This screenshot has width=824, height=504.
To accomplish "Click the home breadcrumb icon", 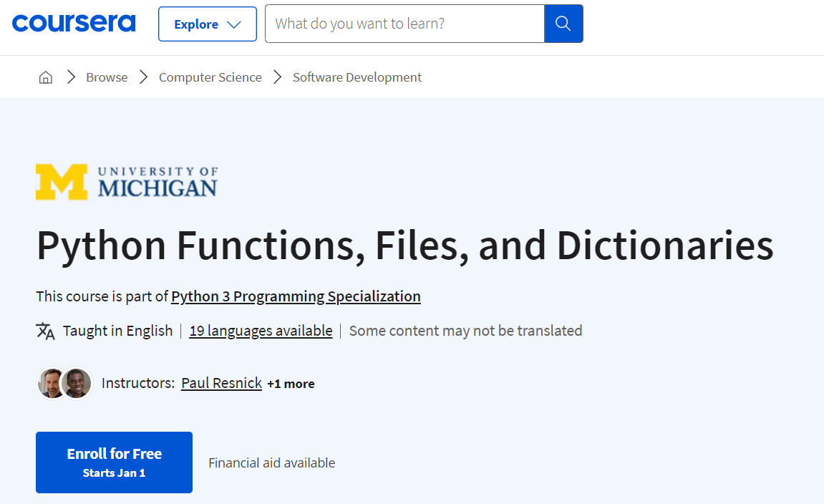I will pos(45,77).
